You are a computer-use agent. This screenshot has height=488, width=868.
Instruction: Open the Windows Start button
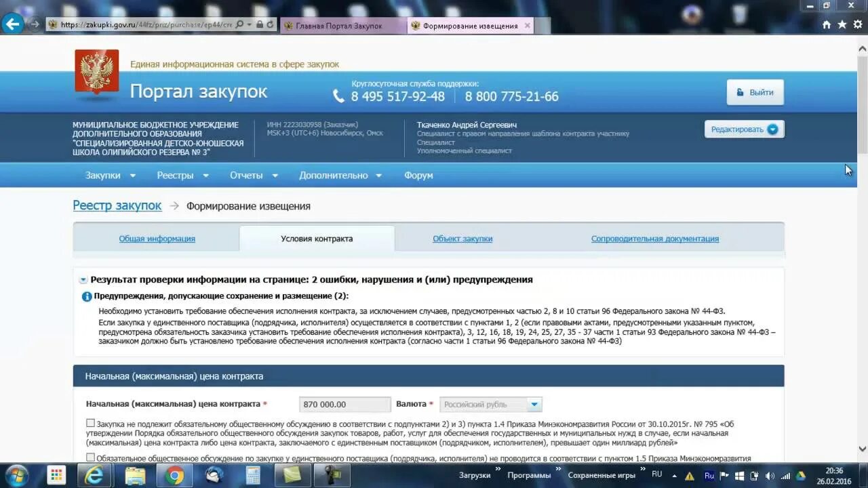(16, 474)
